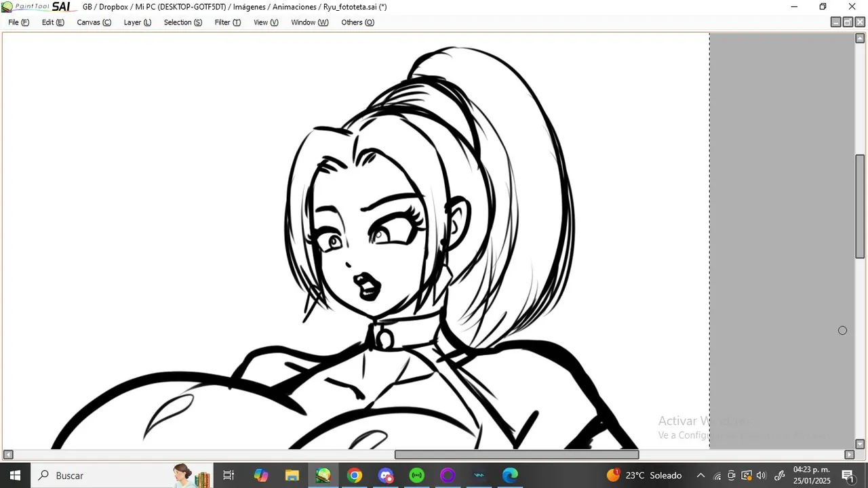Open the Selection menu
This screenshot has height=488, width=868.
[182, 22]
